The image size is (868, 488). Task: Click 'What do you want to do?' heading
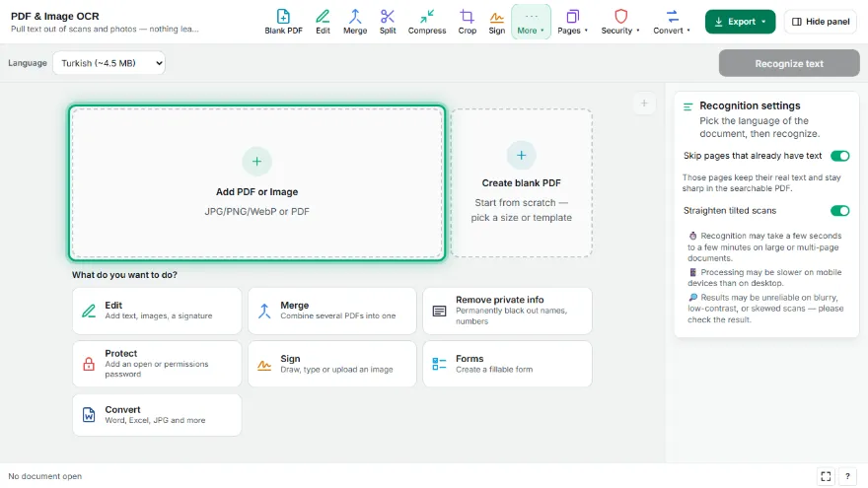(124, 275)
